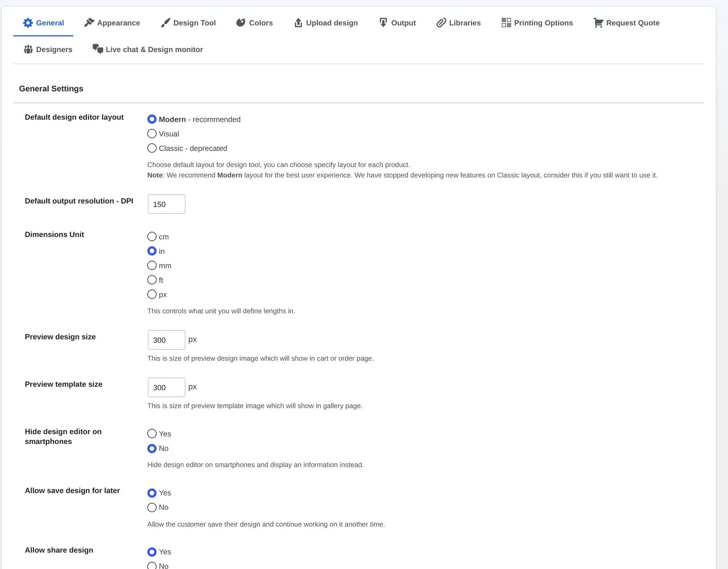
Task: Click the Output download icon
Action: (x=383, y=23)
